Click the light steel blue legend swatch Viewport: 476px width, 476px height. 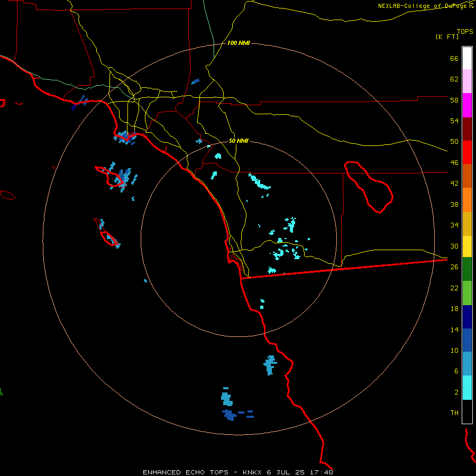point(467,364)
